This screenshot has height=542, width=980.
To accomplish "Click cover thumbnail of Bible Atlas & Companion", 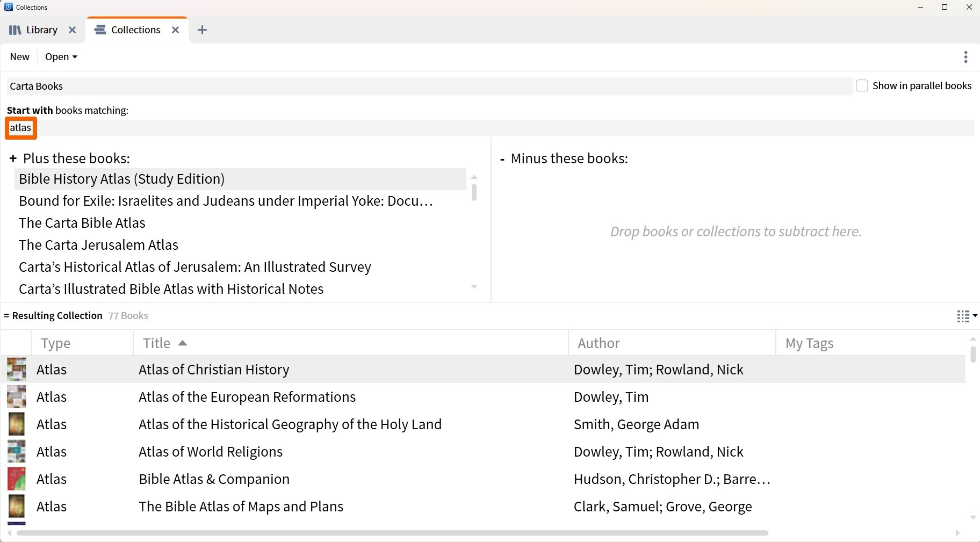I will [x=16, y=479].
